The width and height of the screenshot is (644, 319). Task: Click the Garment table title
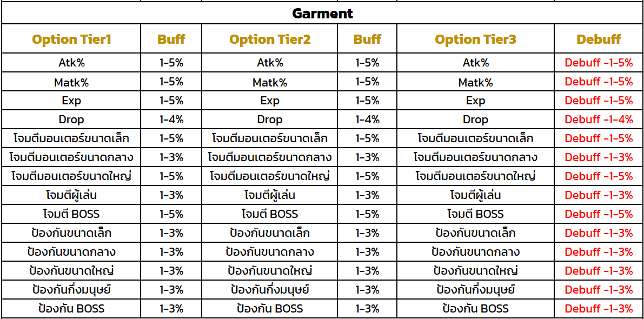pyautogui.click(x=322, y=14)
